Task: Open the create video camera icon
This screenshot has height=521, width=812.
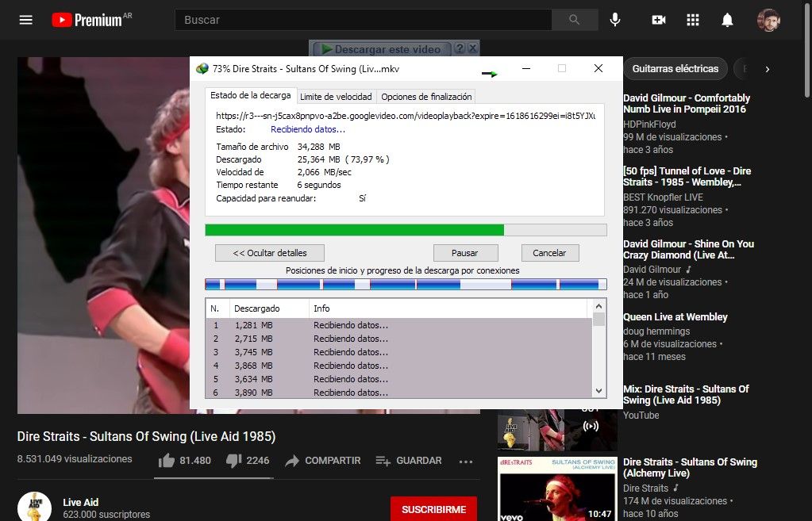Action: (x=658, y=20)
